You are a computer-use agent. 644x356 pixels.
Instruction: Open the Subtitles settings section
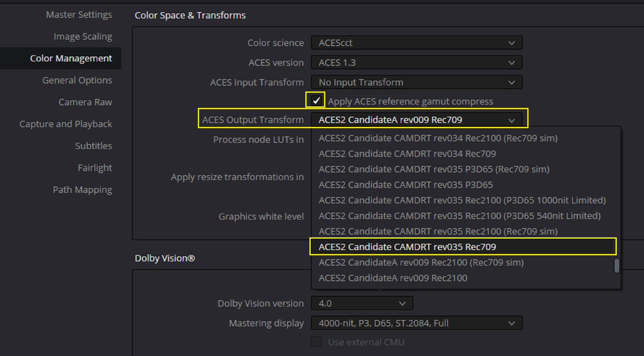point(94,146)
